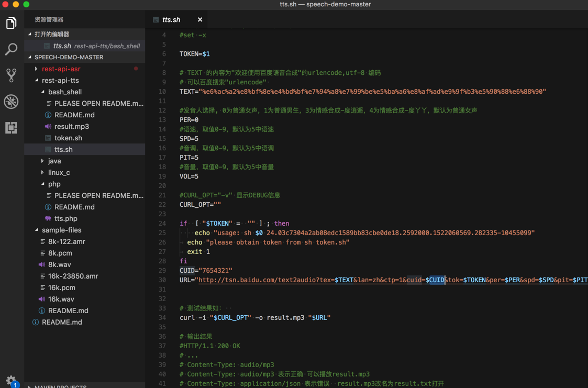The width and height of the screenshot is (588, 388).
Task: Open token.sh in the file tree
Action: (68, 138)
